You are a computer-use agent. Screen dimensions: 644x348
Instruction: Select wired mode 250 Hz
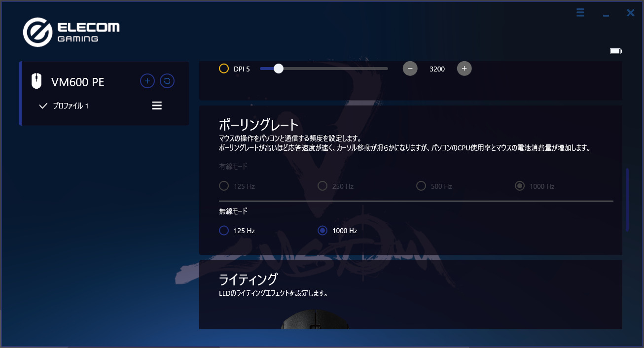click(322, 186)
